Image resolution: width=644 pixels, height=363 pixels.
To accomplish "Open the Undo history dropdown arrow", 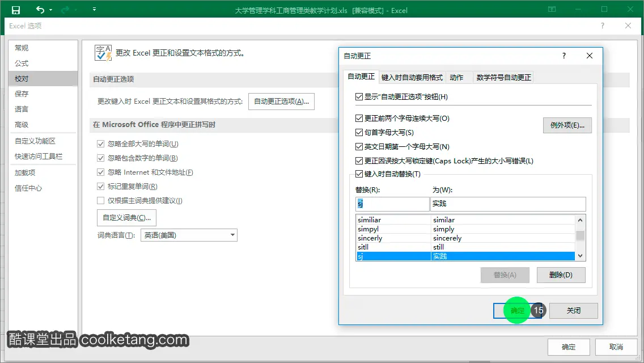I will coord(51,10).
